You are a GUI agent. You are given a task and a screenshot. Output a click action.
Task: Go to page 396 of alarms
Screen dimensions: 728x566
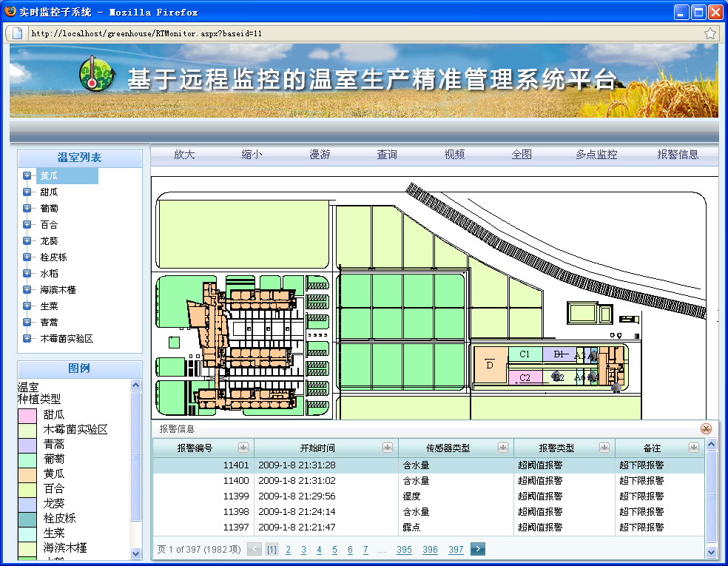click(x=430, y=550)
